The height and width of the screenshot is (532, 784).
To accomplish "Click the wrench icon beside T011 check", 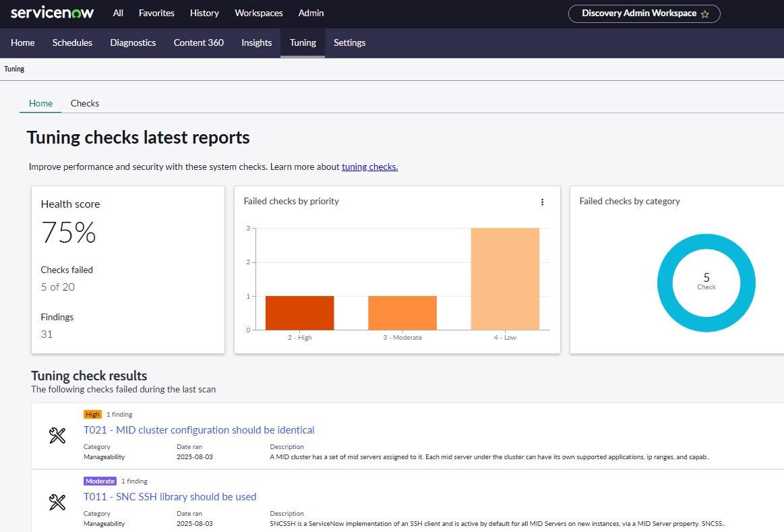I will coord(58,502).
